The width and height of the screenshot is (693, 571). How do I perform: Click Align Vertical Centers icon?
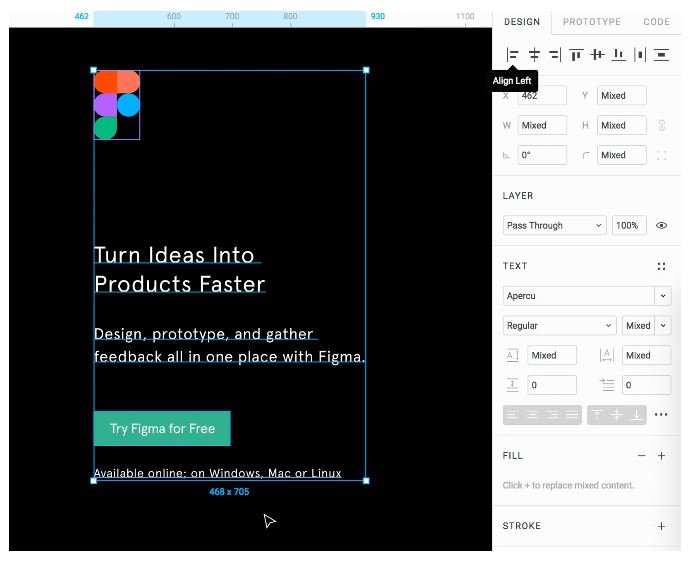point(597,55)
